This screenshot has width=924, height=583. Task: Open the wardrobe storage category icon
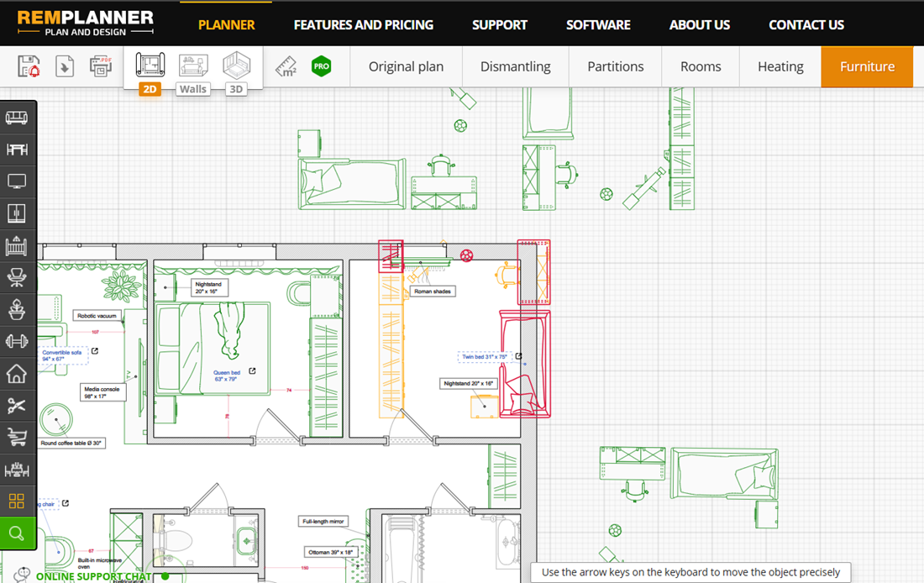[x=17, y=213]
